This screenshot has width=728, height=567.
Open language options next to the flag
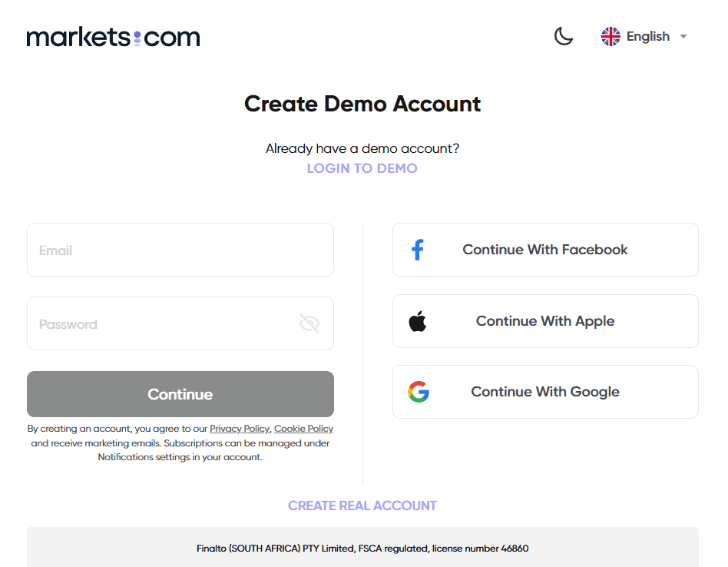647,36
